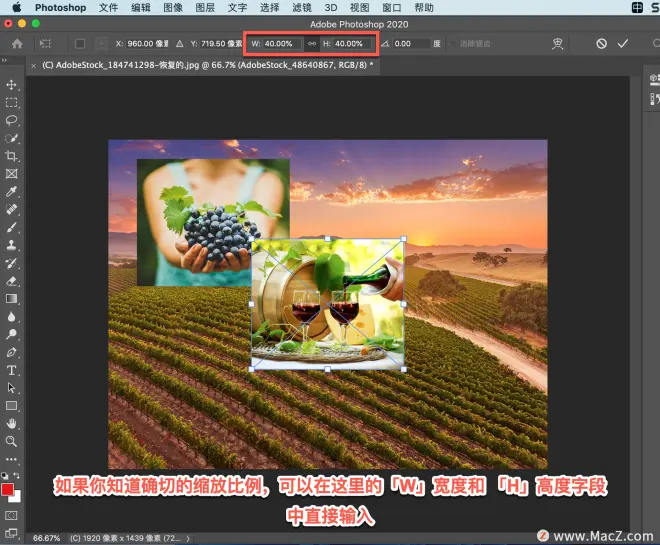Select the Brush tool
The image size is (660, 545).
click(11, 228)
